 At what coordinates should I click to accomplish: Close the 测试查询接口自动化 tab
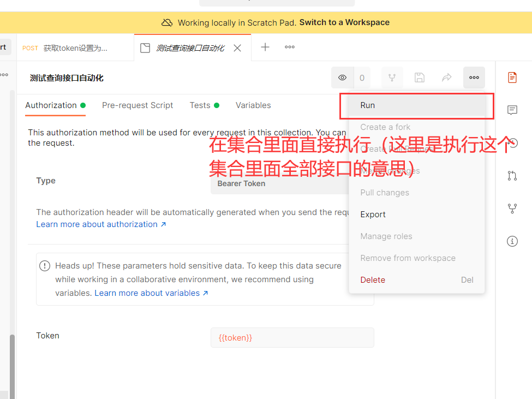click(237, 48)
